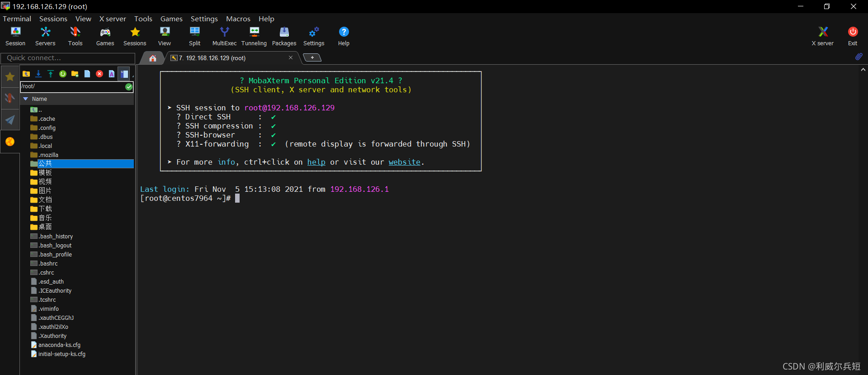Click the Session toolbar button
868x375 pixels.
click(x=15, y=36)
